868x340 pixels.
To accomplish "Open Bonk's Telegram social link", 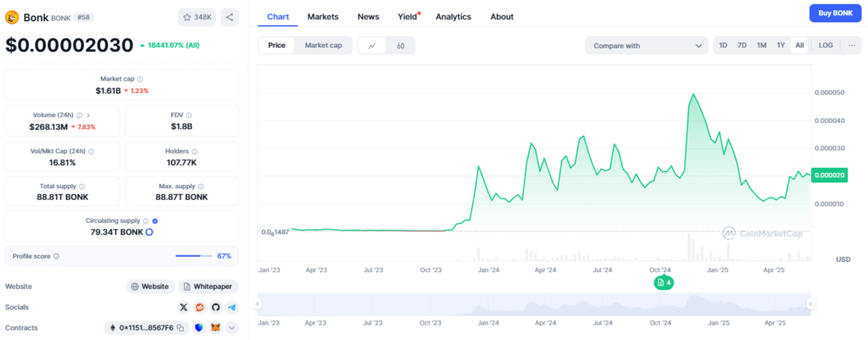I will coord(232,307).
